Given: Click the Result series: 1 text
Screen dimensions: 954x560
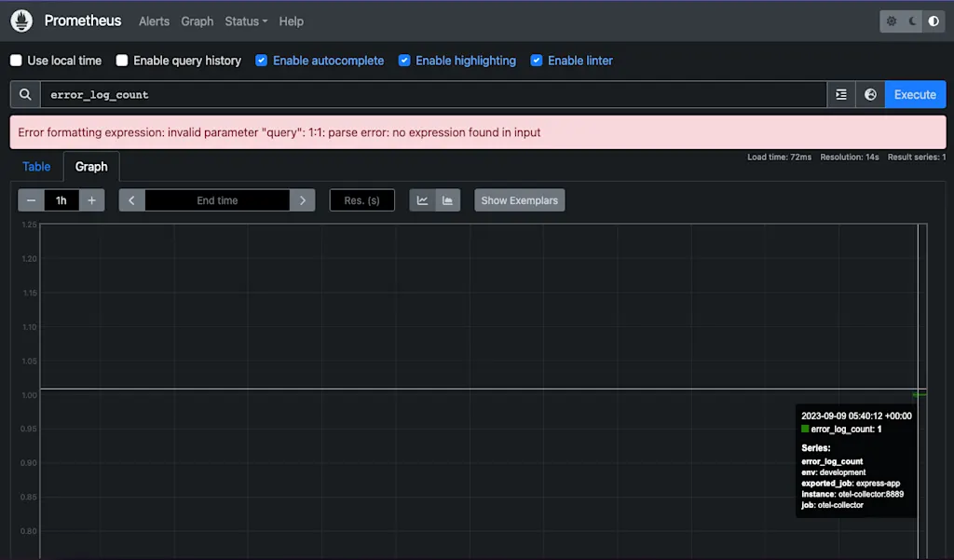Looking at the screenshot, I should coord(917,157).
